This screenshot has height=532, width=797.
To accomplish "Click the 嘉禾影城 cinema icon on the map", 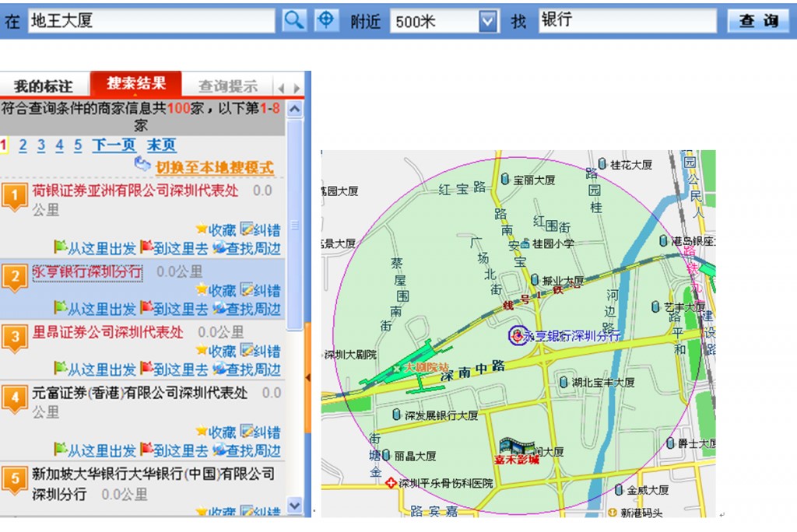I will click(x=518, y=446).
